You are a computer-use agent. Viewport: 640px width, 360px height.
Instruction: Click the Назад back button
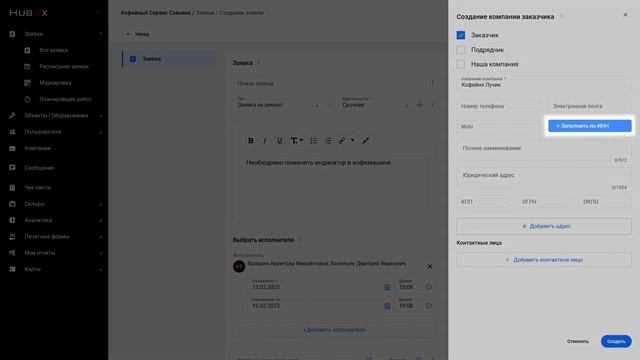138,34
